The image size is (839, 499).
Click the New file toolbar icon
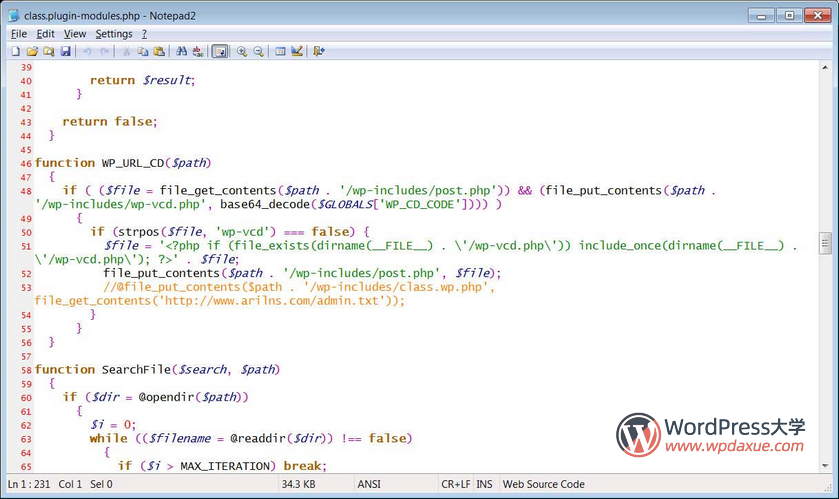[x=16, y=51]
